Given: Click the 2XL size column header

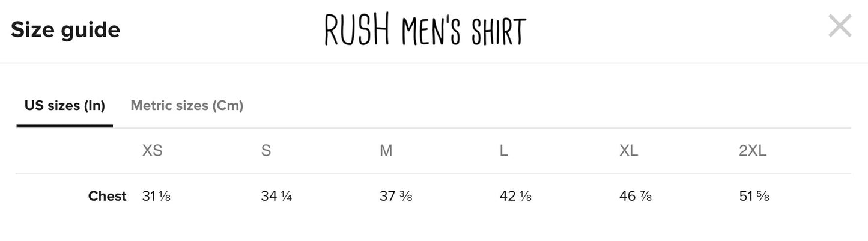Looking at the screenshot, I should click(x=753, y=151).
